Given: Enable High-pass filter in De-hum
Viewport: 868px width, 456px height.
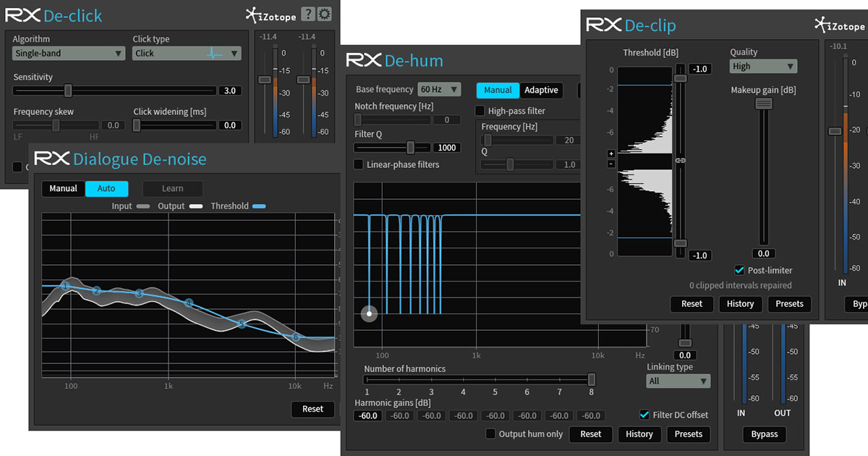Looking at the screenshot, I should click(480, 111).
